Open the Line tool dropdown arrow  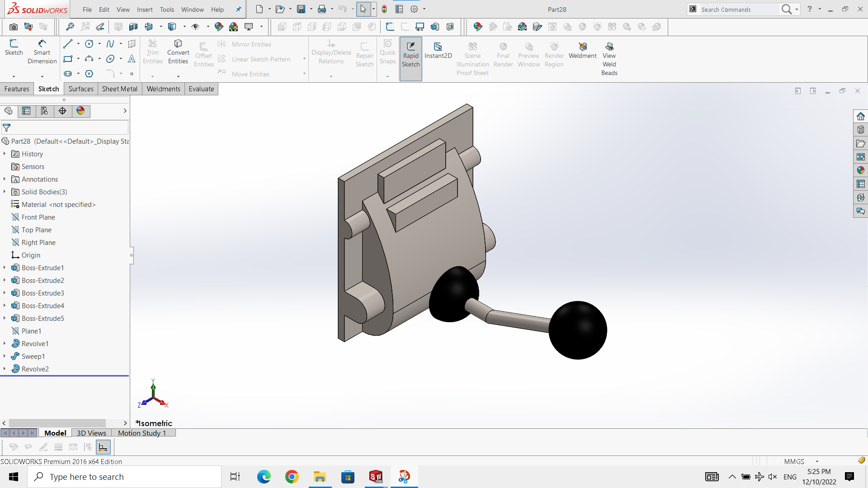tap(78, 44)
